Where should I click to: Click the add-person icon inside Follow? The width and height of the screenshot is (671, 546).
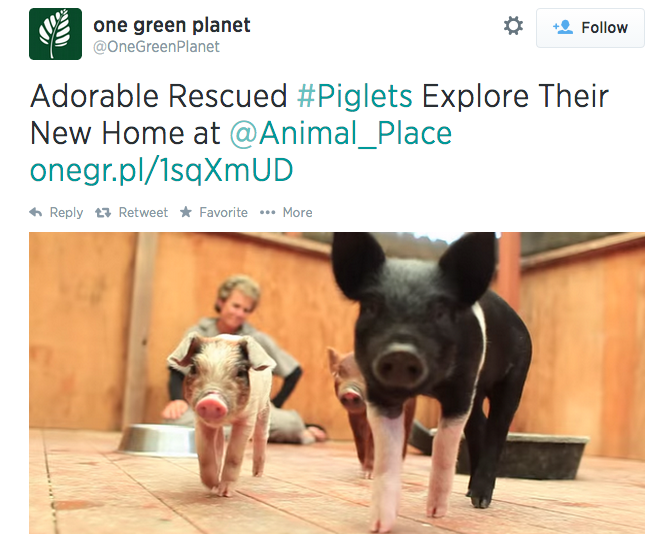click(562, 27)
